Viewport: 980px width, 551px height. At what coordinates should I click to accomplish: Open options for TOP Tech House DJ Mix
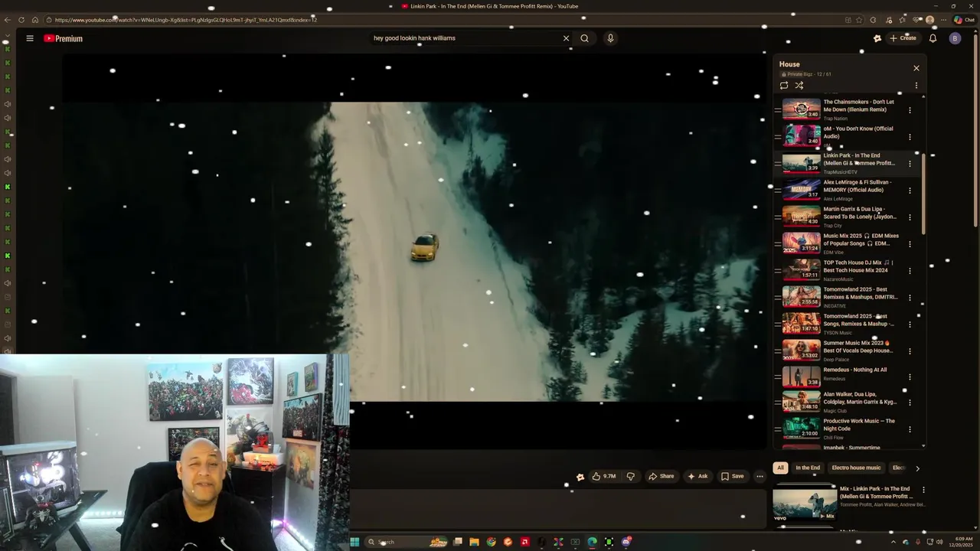910,271
